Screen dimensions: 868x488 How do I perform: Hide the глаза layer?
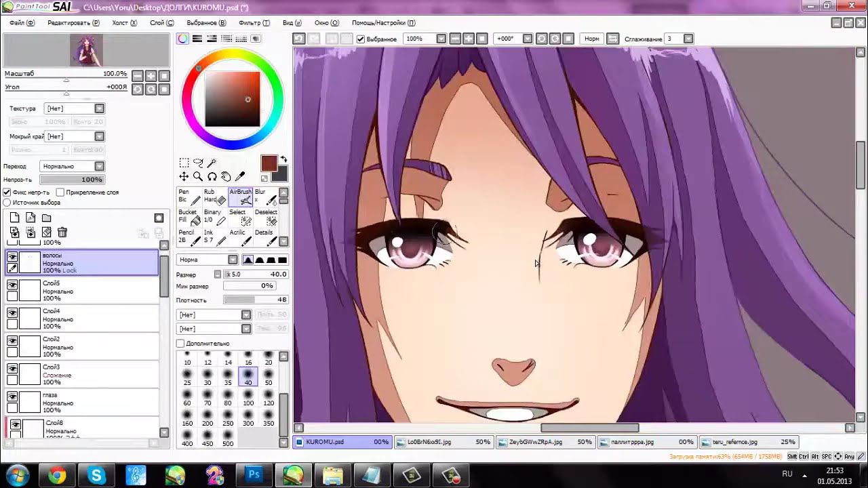pos(12,396)
